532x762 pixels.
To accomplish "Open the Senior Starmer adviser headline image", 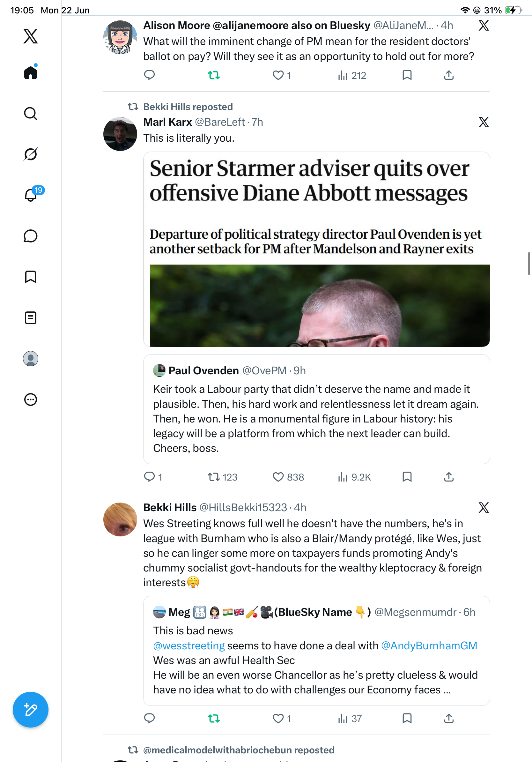I will 316,249.
